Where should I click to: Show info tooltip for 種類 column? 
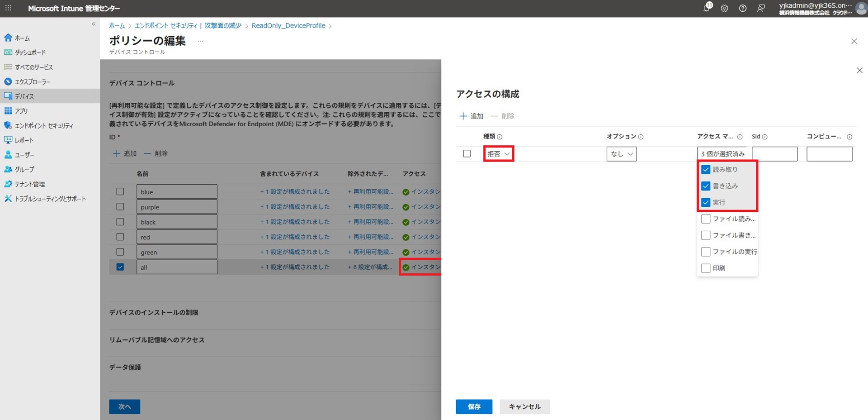pyautogui.click(x=500, y=137)
